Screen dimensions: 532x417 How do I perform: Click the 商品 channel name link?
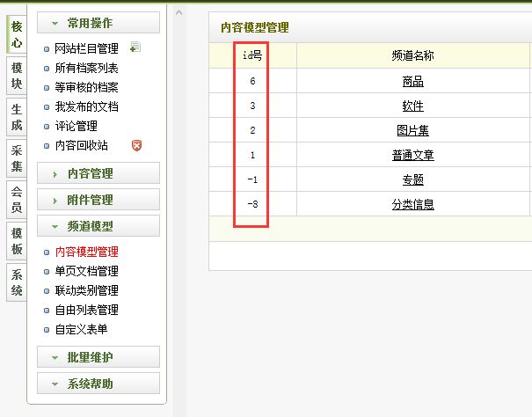pyautogui.click(x=412, y=81)
